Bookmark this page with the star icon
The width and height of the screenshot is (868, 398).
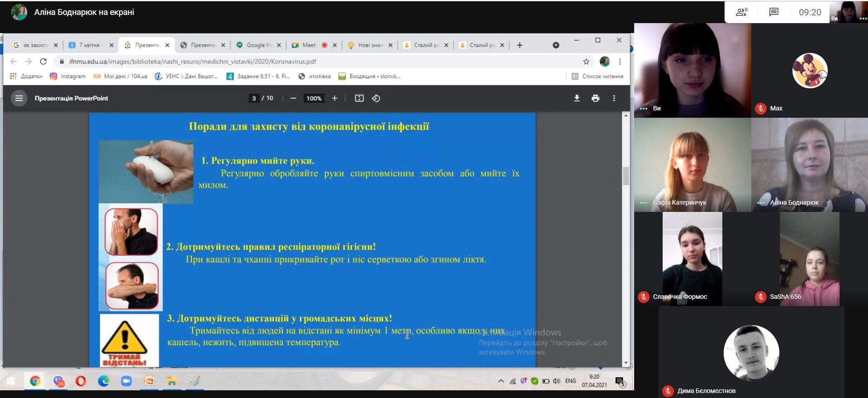coord(586,62)
